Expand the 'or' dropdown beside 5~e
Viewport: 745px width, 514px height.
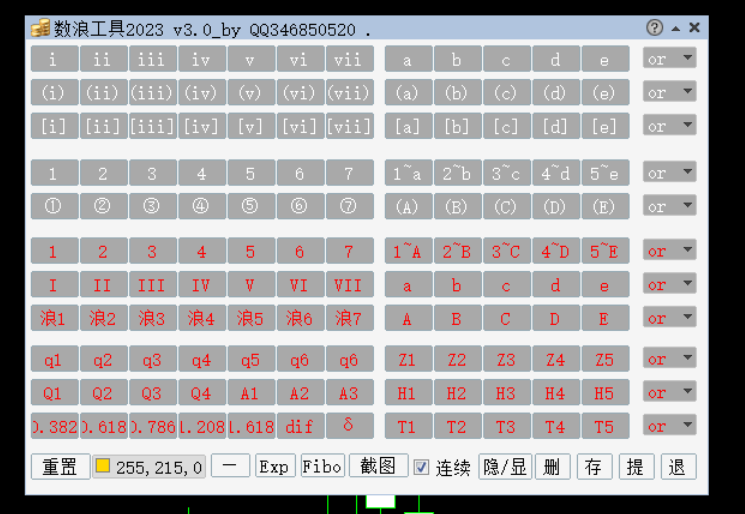click(669, 173)
